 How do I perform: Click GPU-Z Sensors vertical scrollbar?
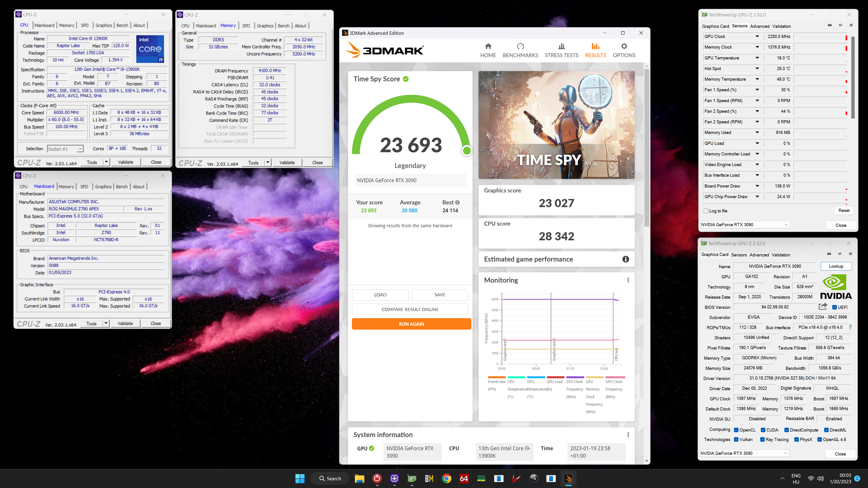[x=853, y=77]
